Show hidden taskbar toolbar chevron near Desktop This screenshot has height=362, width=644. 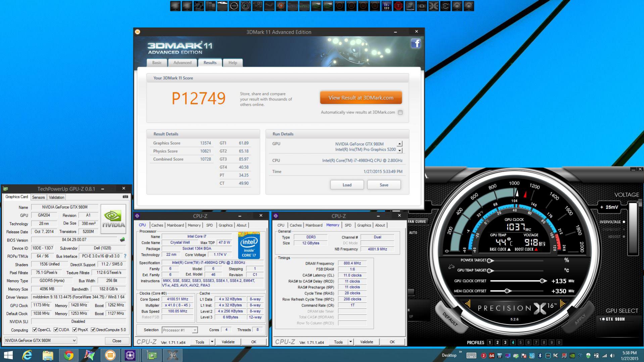point(460,352)
